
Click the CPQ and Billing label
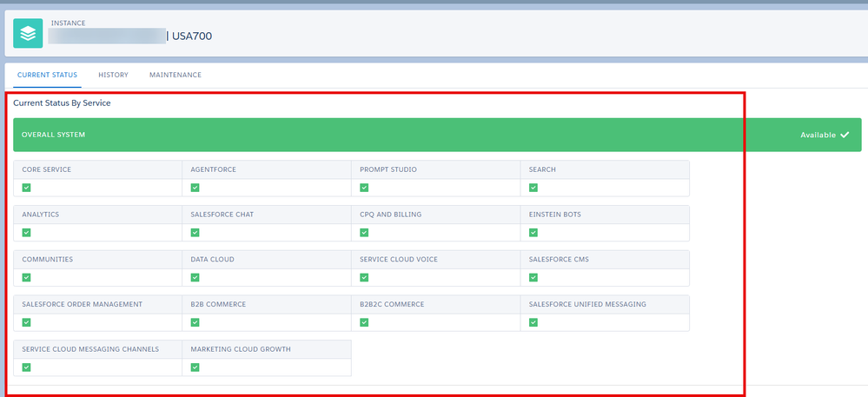tap(390, 215)
